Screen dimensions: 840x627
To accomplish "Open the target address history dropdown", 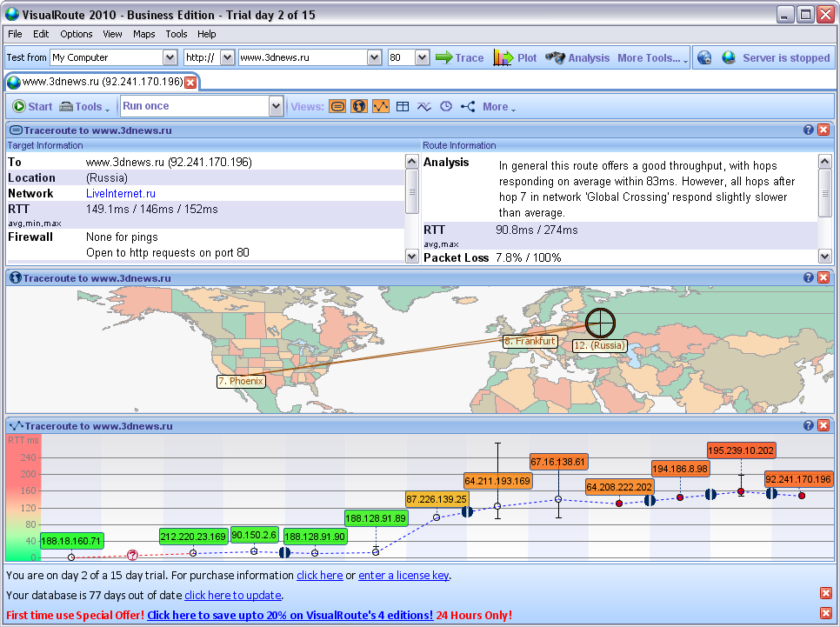I will click(x=374, y=57).
